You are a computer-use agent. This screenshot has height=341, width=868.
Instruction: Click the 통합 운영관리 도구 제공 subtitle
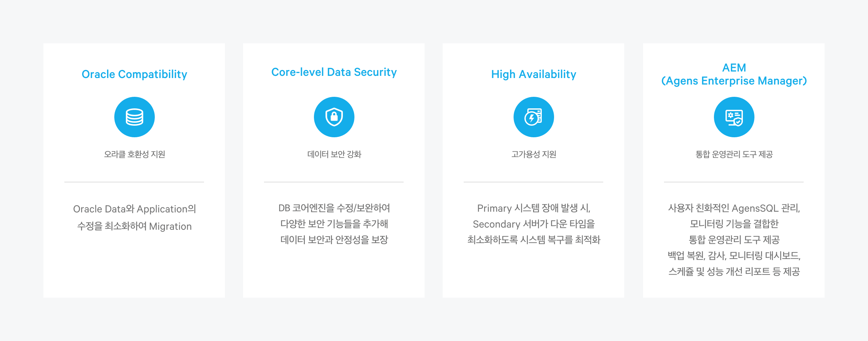pyautogui.click(x=734, y=154)
